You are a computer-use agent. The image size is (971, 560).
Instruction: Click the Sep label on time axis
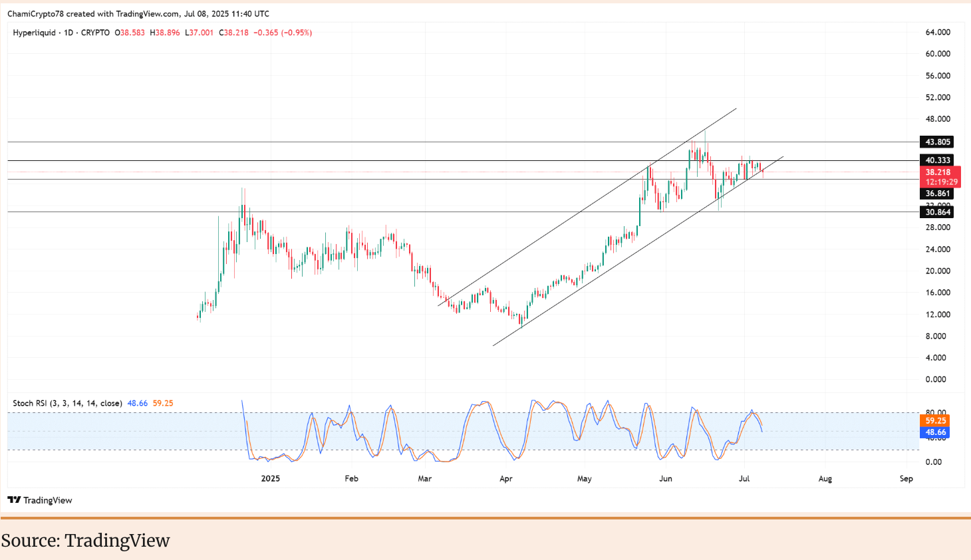[906, 478]
